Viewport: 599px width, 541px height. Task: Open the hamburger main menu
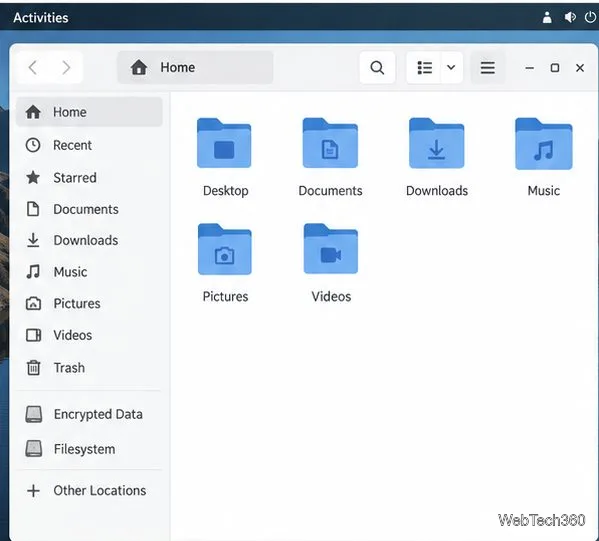[x=487, y=68]
